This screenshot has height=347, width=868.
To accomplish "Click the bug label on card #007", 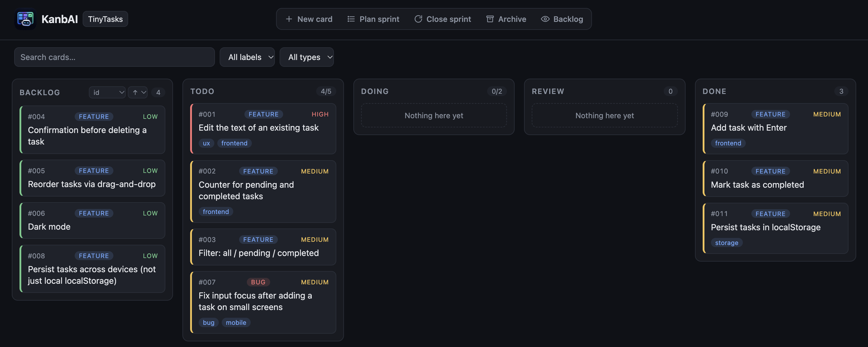I will (x=208, y=323).
